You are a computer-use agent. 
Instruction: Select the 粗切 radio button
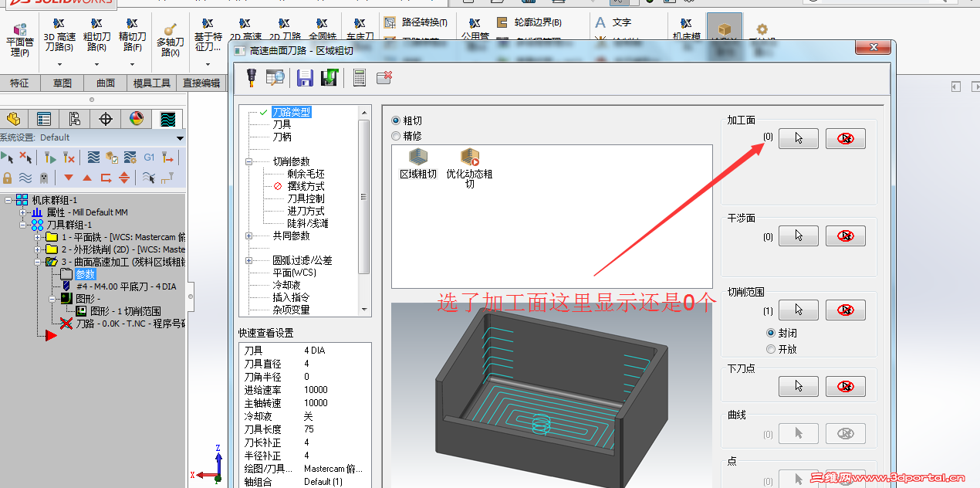tap(396, 120)
